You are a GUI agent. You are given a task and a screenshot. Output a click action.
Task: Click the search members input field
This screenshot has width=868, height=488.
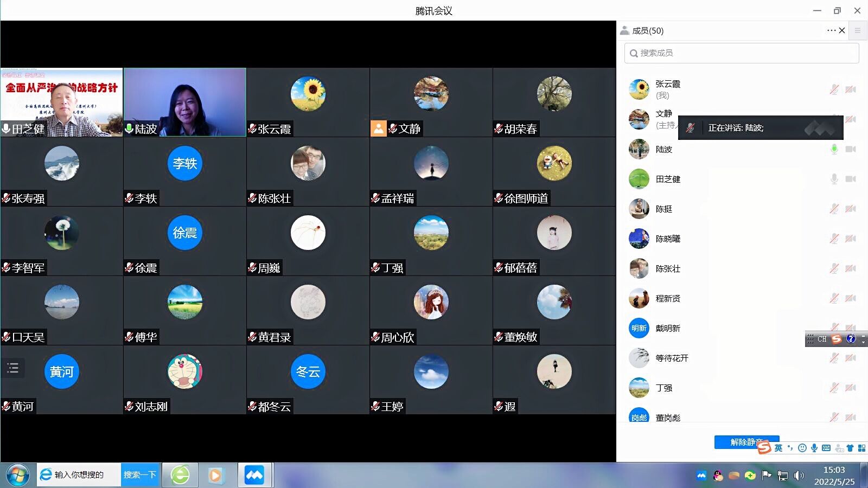pyautogui.click(x=742, y=53)
